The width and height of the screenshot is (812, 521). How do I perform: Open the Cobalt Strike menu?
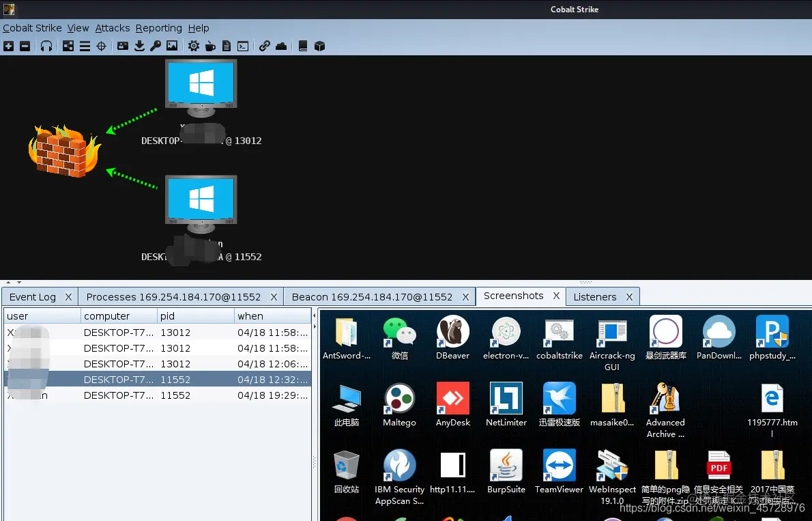click(x=32, y=28)
